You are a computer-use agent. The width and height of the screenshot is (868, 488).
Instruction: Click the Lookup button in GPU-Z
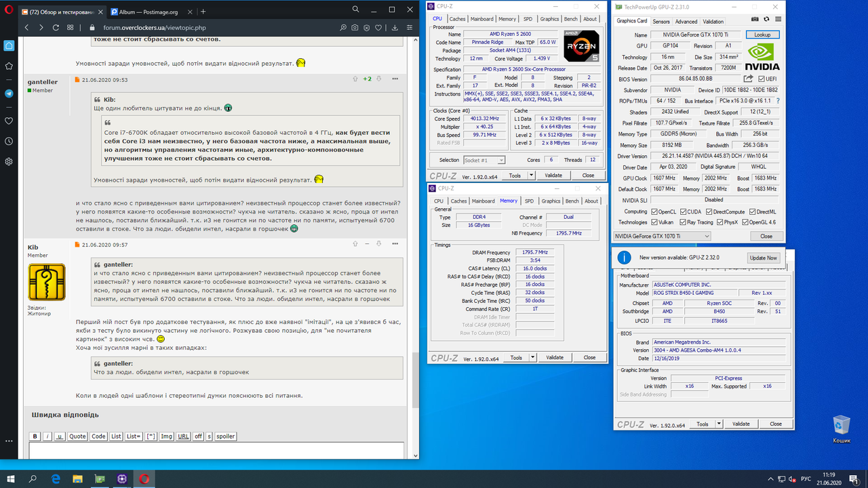click(763, 35)
